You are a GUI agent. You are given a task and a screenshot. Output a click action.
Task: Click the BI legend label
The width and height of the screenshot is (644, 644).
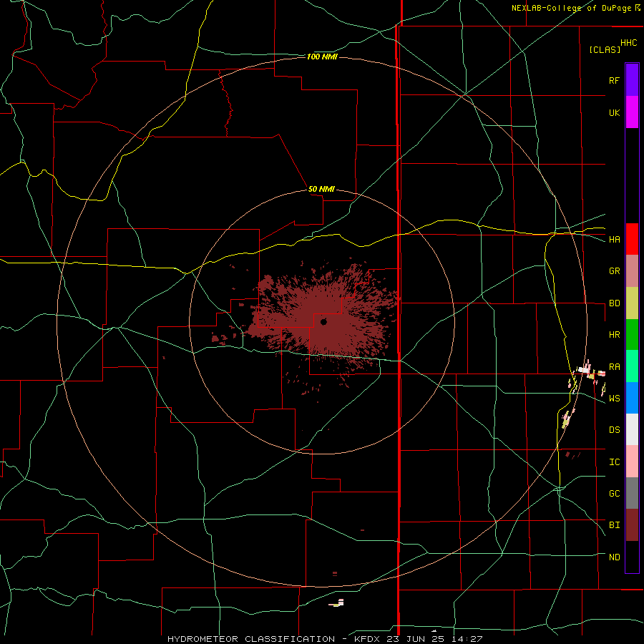click(x=614, y=525)
